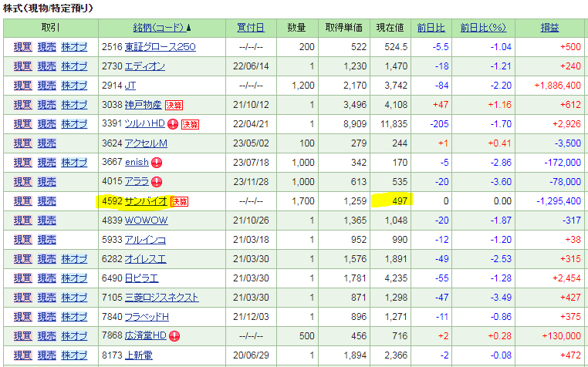Open 神戸物産 stock details
Screen dimensions: 588x367
144,105
